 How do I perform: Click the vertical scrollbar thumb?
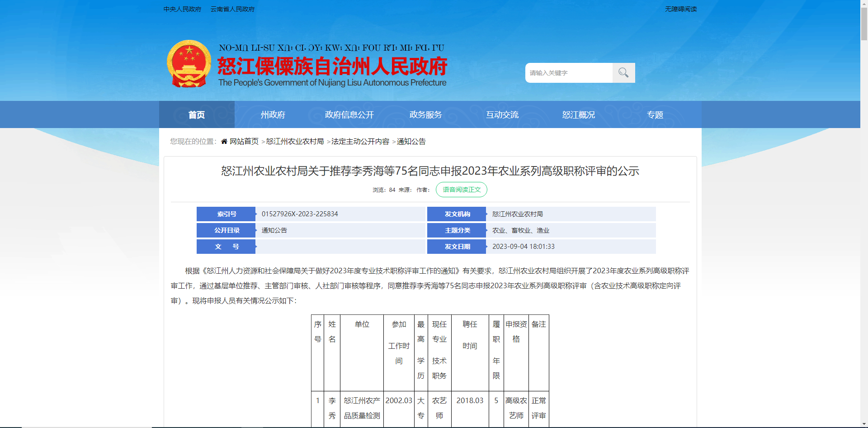click(864, 24)
